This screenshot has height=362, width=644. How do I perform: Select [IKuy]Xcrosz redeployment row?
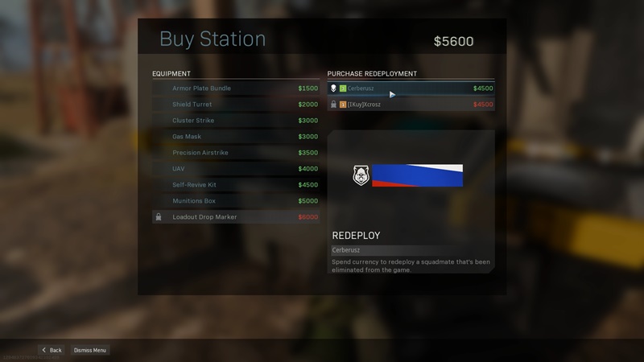pyautogui.click(x=411, y=105)
